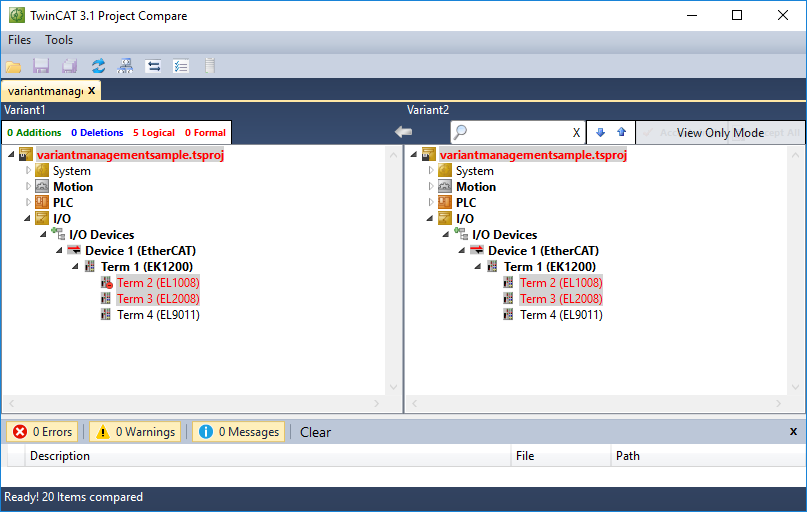The height and width of the screenshot is (512, 807).
Task: Click the Variant2 horizontal scrollbar right arrow
Action: [778, 403]
